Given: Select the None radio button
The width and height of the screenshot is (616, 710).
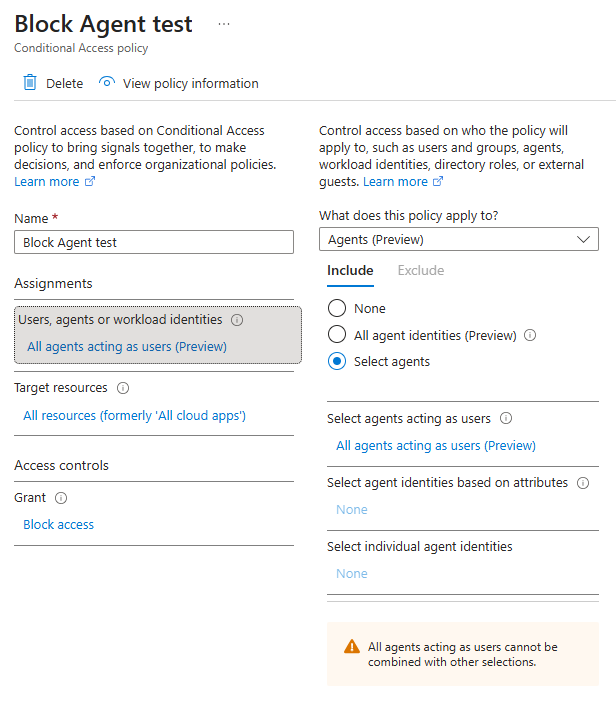Looking at the screenshot, I should coord(337,309).
